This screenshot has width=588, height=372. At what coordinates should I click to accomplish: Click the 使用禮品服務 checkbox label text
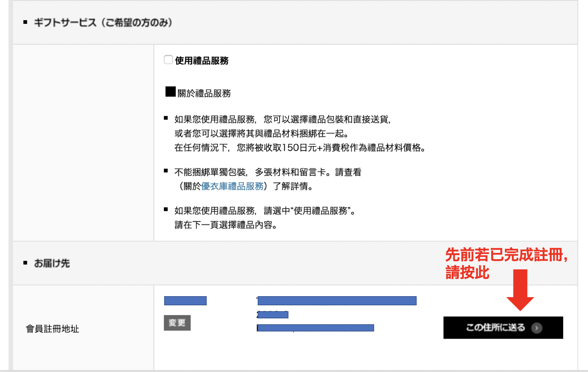click(x=201, y=61)
